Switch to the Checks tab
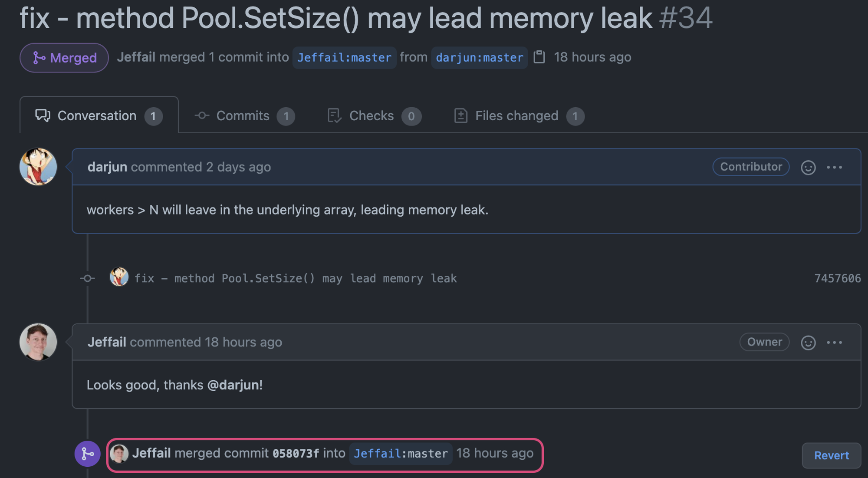868x478 pixels. pos(374,116)
